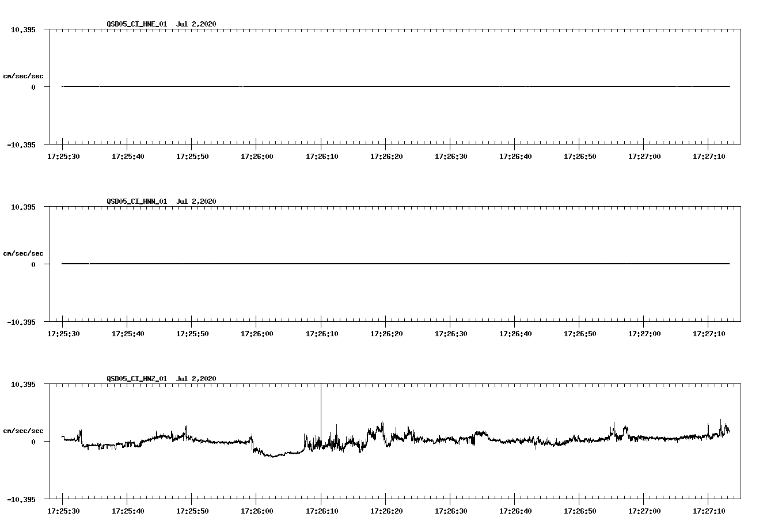Image resolution: width=782 pixels, height=532 pixels.
Task: Pick 17:26:10 on the HNZ time axis
Action: pos(322,511)
